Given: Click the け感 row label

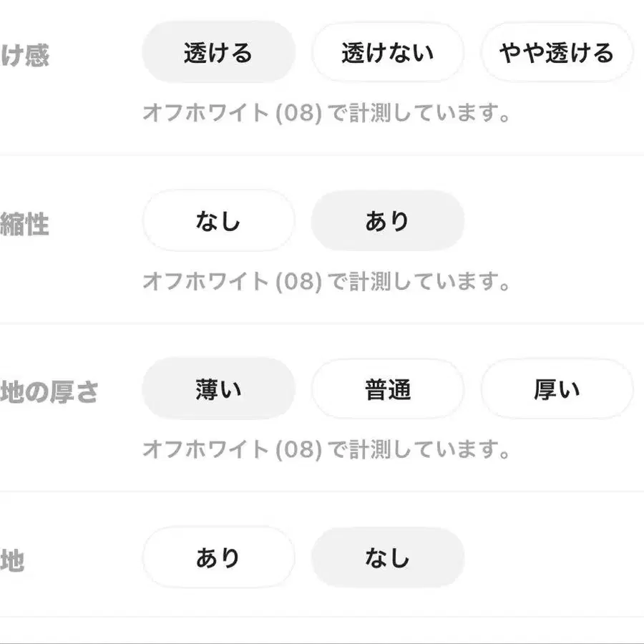Looking at the screenshot, I should (x=24, y=55).
